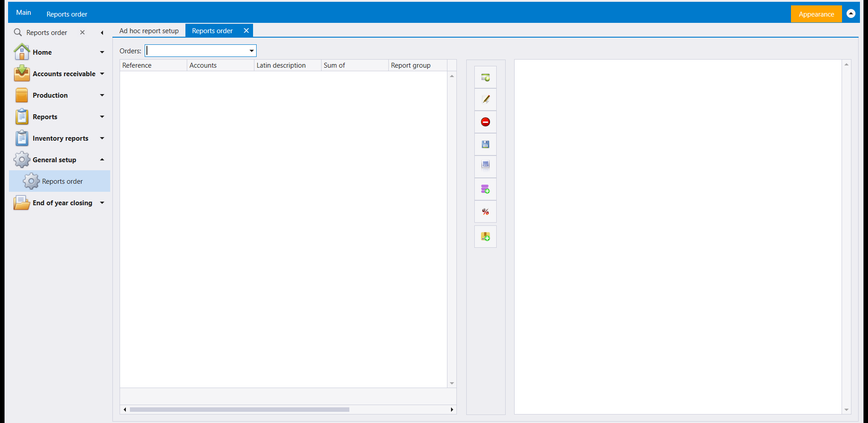Click the floppy disk save icon
The image size is (868, 423).
pyautogui.click(x=486, y=144)
